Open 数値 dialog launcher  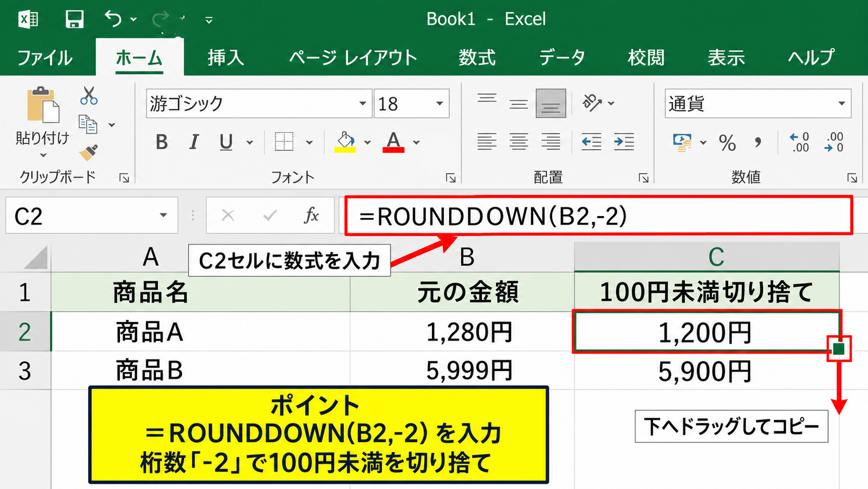(x=852, y=178)
